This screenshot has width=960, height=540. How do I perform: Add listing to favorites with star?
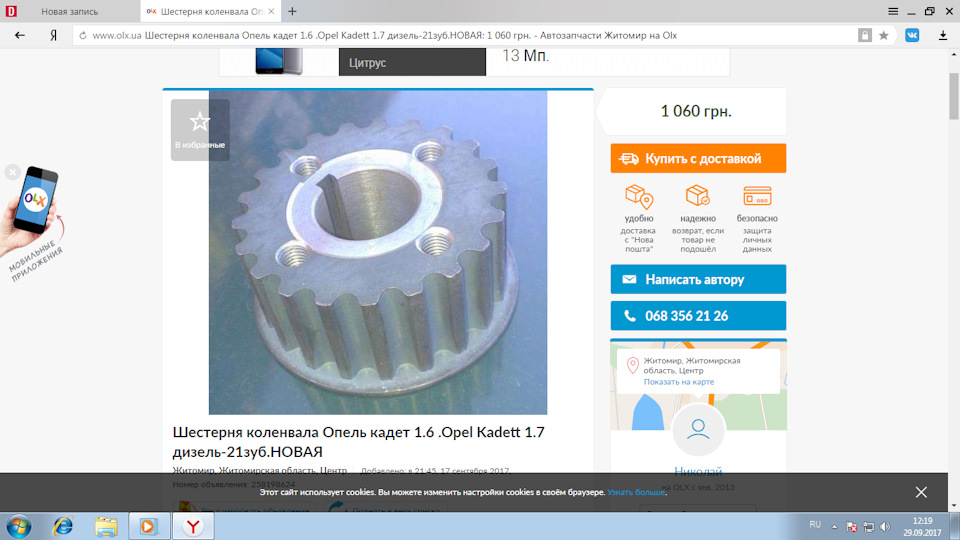200,130
